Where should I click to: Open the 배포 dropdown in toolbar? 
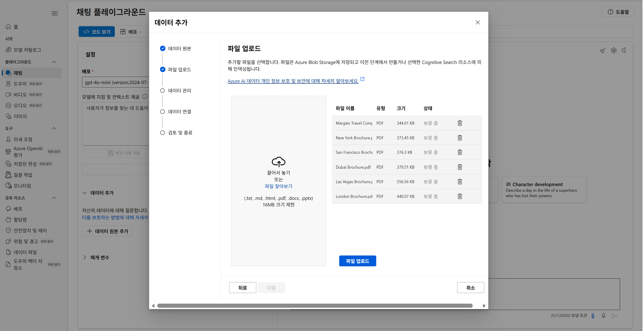coord(131,32)
